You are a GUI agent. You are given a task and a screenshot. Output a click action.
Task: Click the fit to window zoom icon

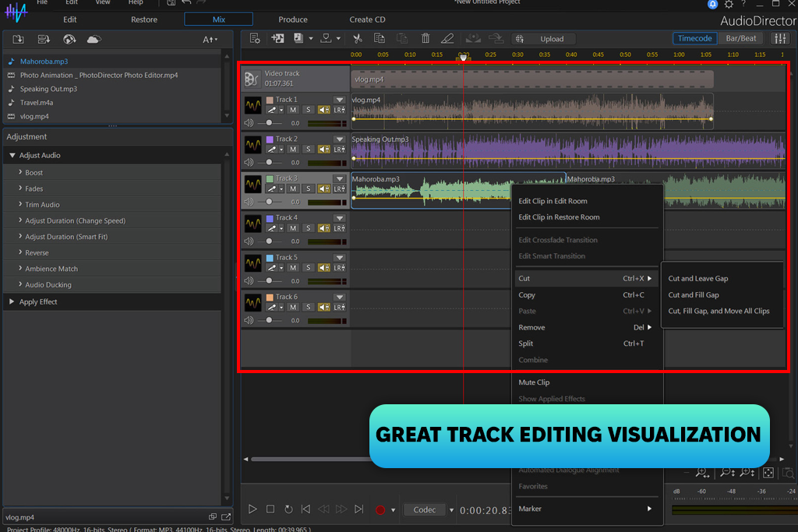click(x=768, y=473)
